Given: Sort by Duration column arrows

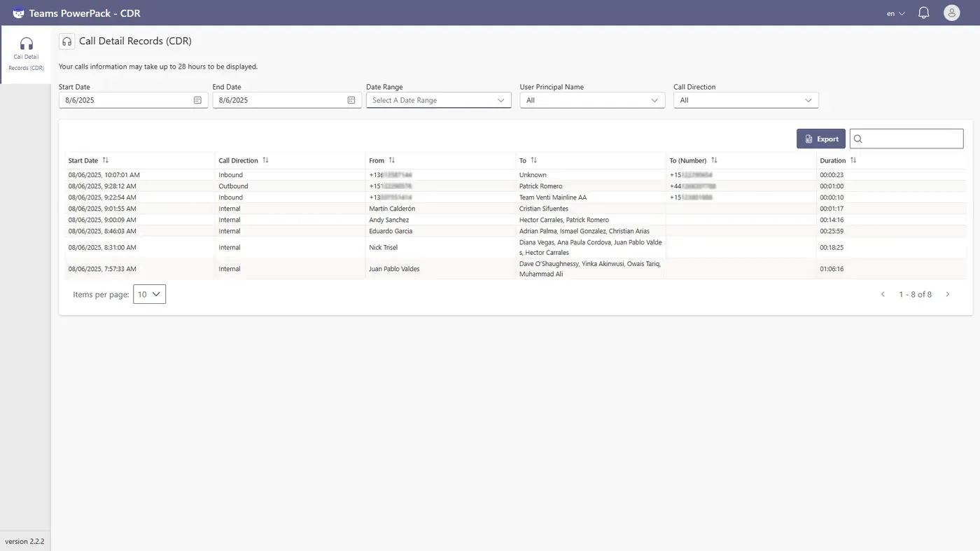Looking at the screenshot, I should pos(853,160).
